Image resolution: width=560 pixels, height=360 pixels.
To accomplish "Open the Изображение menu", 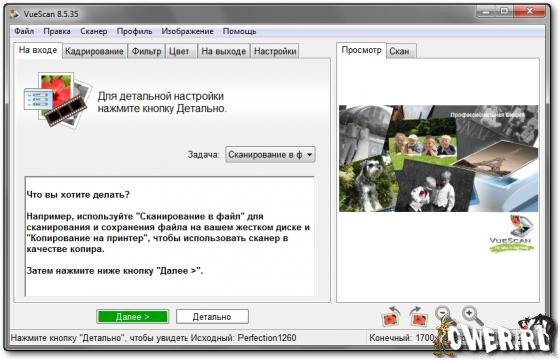I will tap(188, 31).
